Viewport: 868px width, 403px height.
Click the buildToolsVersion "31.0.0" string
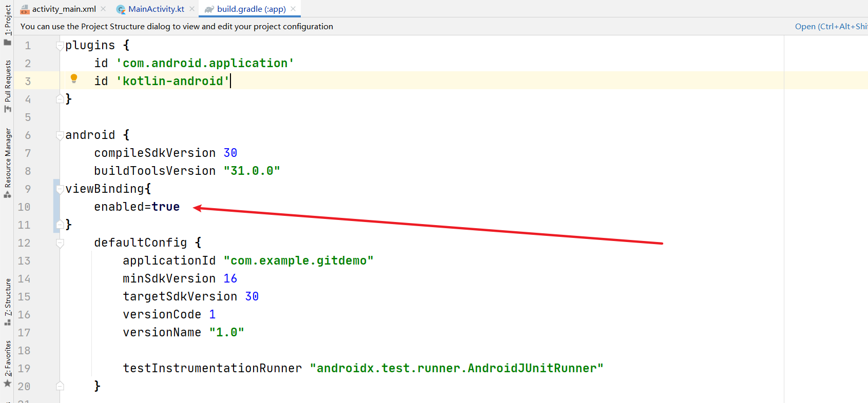252,171
